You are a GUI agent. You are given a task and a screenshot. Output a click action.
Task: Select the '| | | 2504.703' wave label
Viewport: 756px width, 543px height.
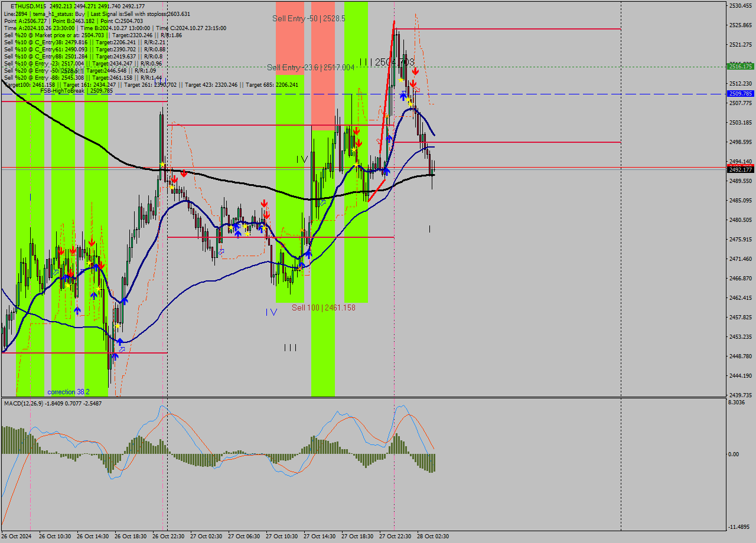pyautogui.click(x=387, y=62)
